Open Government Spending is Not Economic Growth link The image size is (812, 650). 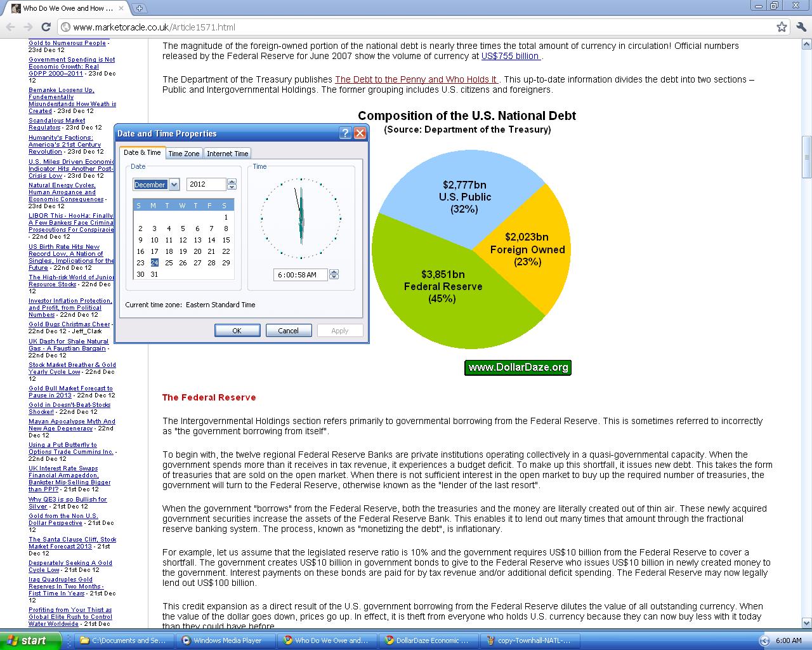coord(72,66)
